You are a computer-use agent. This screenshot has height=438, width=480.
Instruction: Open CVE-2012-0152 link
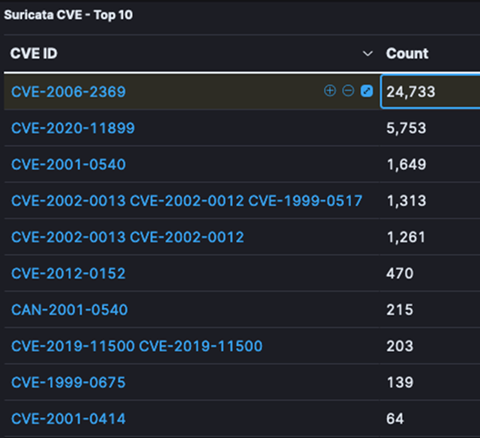68,273
